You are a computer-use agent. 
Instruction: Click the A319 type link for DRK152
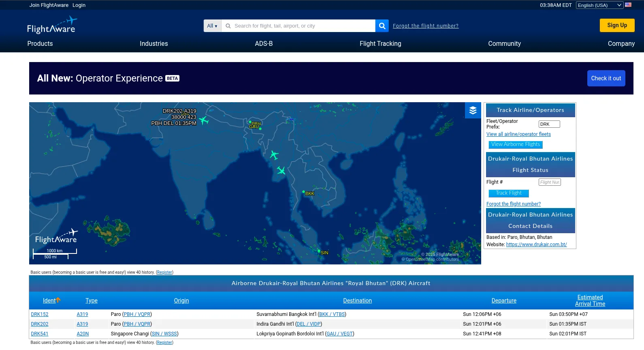pos(82,314)
